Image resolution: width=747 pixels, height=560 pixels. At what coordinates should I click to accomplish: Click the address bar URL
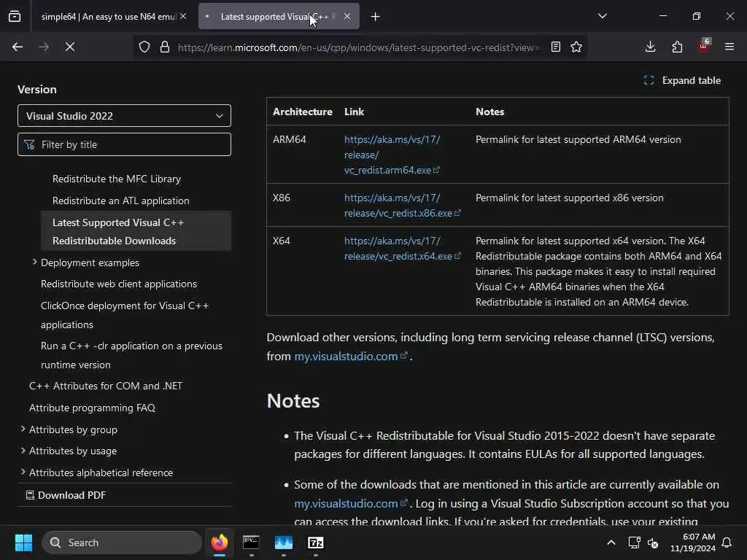(x=358, y=47)
